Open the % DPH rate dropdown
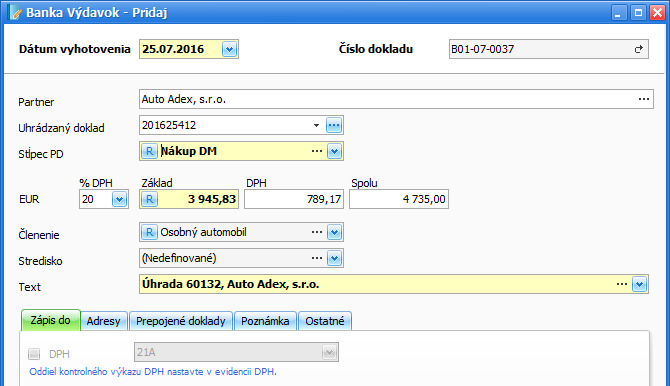 pos(119,199)
